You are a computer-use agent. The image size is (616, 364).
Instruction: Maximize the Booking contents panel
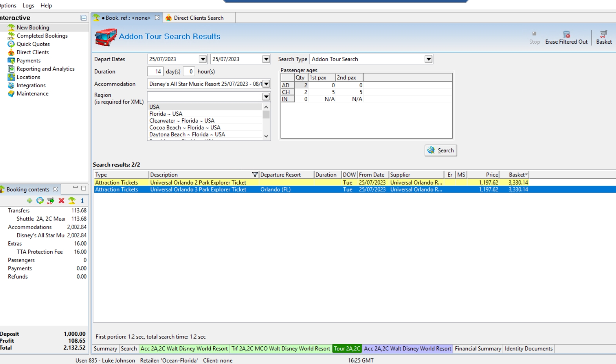84,188
